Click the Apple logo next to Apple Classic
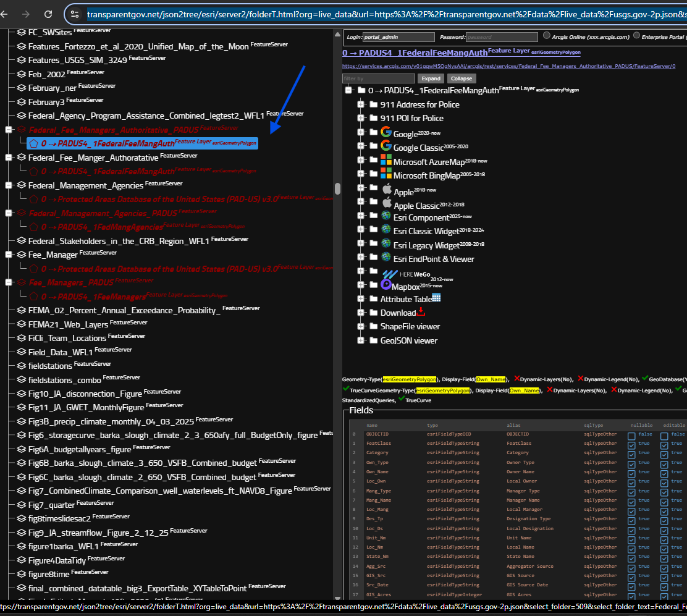Viewport: 687px width, 616px height. (x=387, y=203)
